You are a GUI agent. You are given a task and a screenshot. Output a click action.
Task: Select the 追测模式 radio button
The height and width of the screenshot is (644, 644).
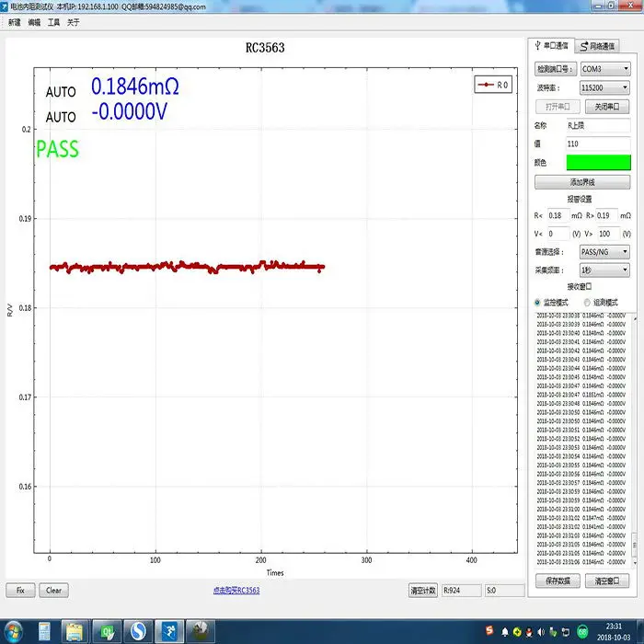pos(587,303)
